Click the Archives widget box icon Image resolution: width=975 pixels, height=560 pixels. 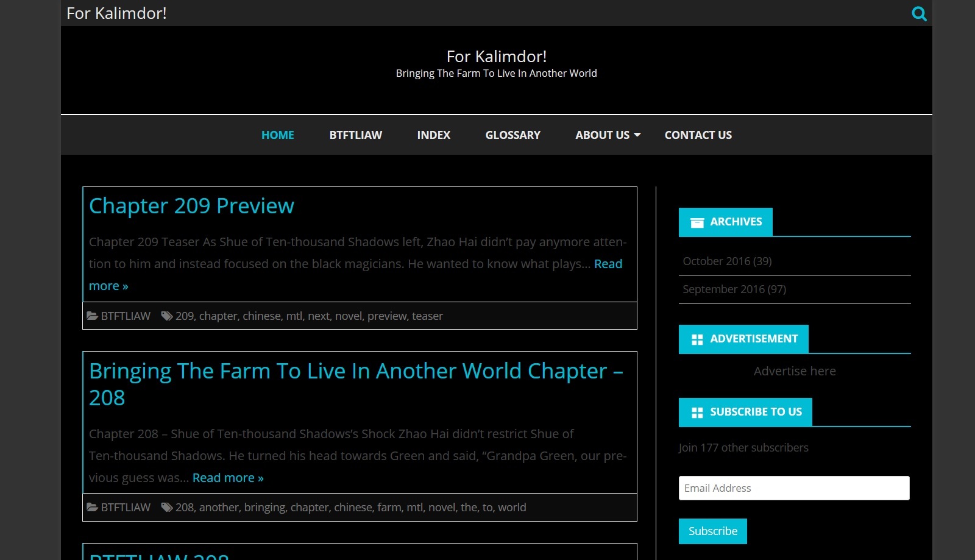[697, 222]
